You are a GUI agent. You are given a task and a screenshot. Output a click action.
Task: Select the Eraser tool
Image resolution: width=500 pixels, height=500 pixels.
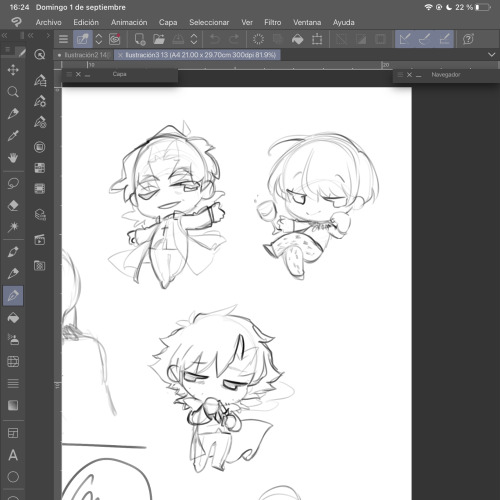(x=13, y=205)
